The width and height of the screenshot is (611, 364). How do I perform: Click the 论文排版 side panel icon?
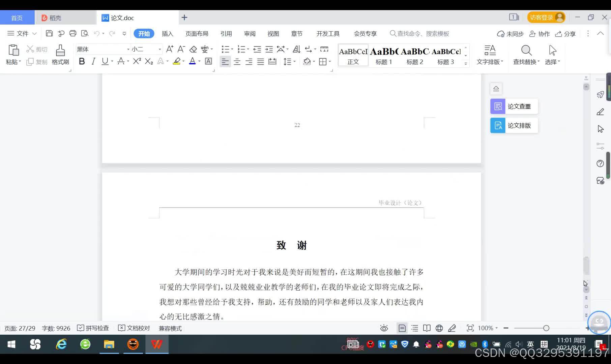pyautogui.click(x=498, y=126)
